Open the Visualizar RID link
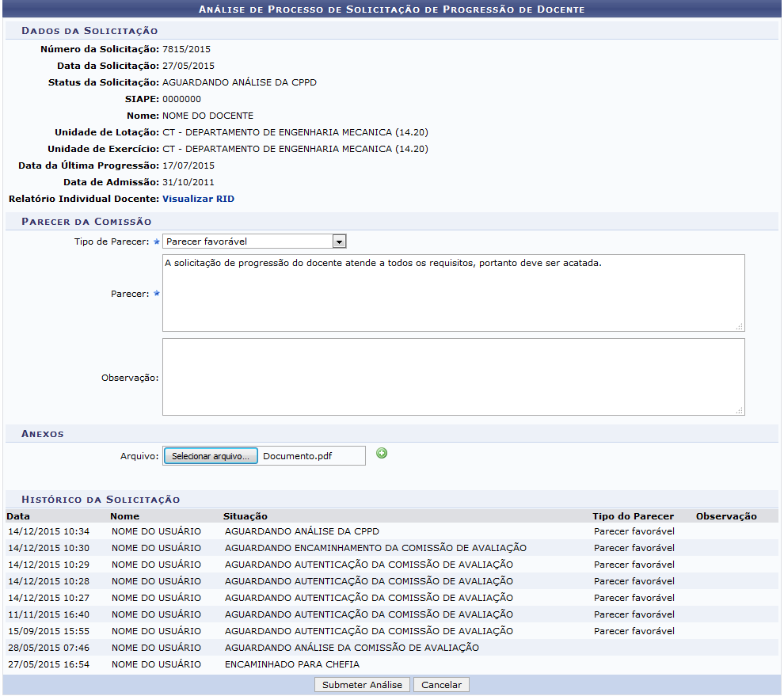The image size is (784, 696). (198, 199)
